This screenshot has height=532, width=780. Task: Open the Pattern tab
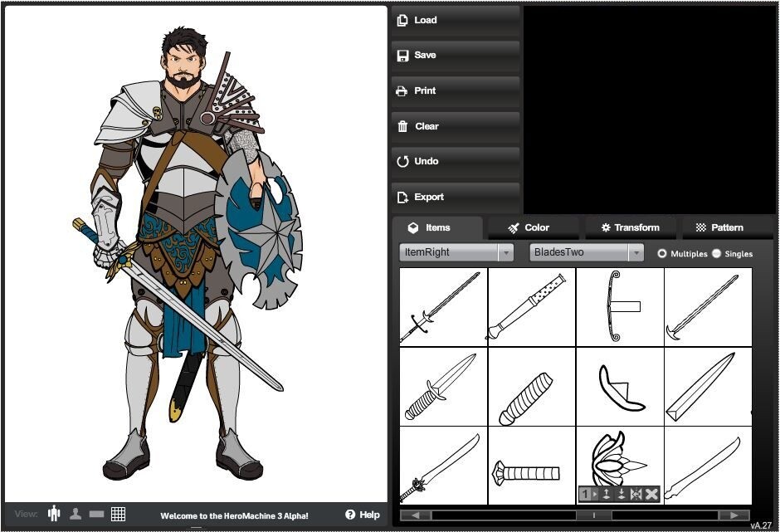[719, 227]
